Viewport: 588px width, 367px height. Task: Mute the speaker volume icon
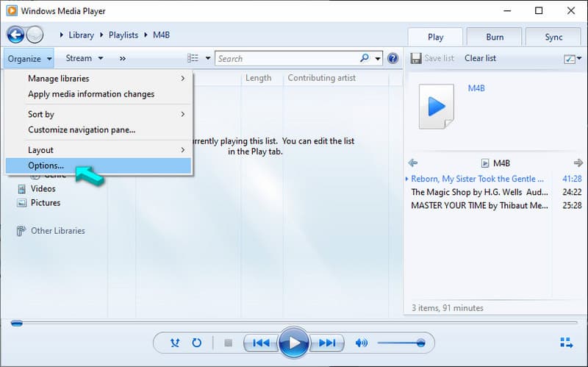coord(361,343)
